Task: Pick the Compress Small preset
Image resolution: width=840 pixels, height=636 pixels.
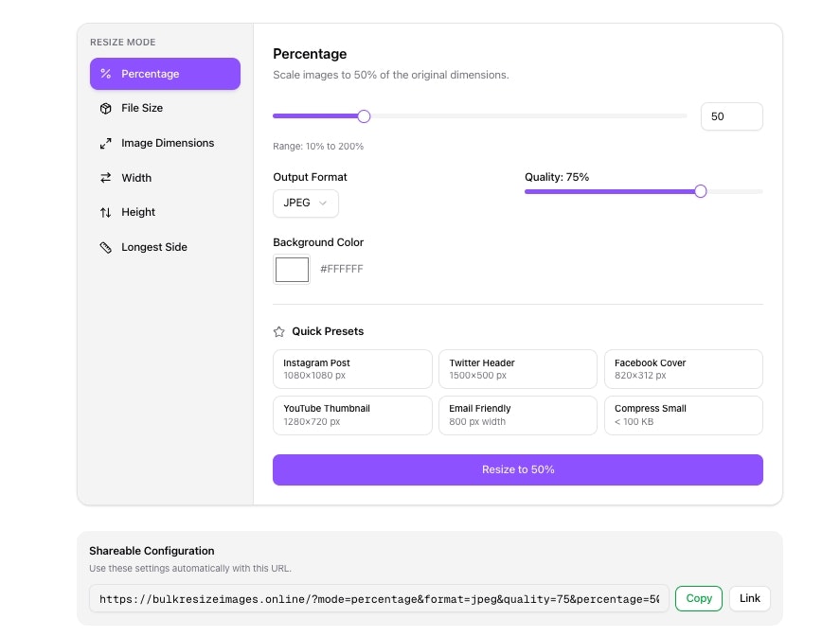Action: tap(683, 415)
